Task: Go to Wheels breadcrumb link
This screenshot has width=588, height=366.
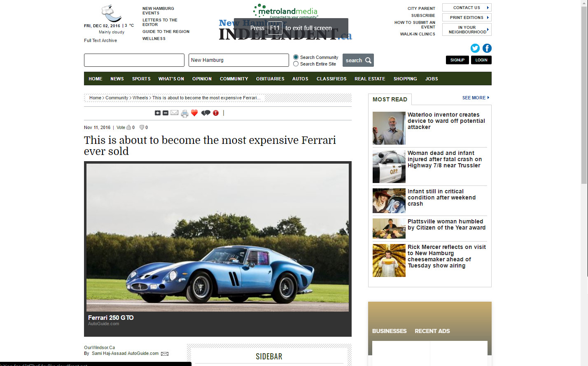Action: coord(140,98)
